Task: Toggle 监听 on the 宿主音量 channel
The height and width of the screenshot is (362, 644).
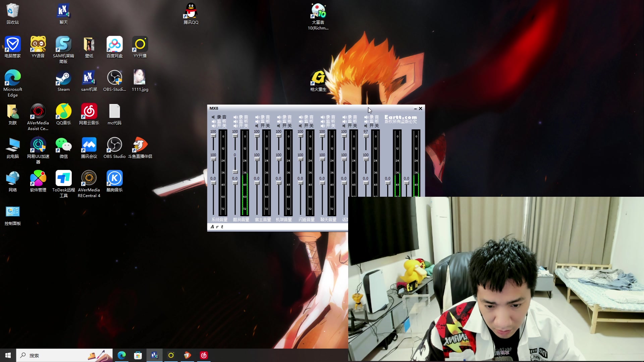Action: point(263,121)
